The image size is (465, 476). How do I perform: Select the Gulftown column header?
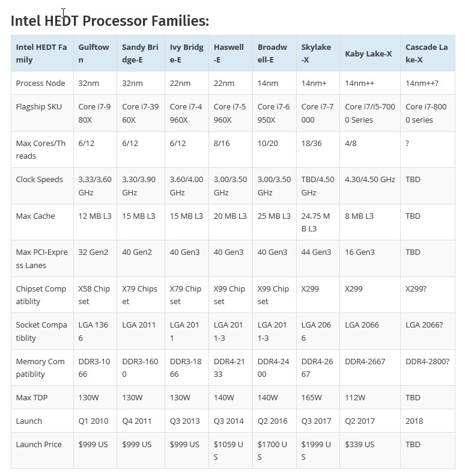94,53
